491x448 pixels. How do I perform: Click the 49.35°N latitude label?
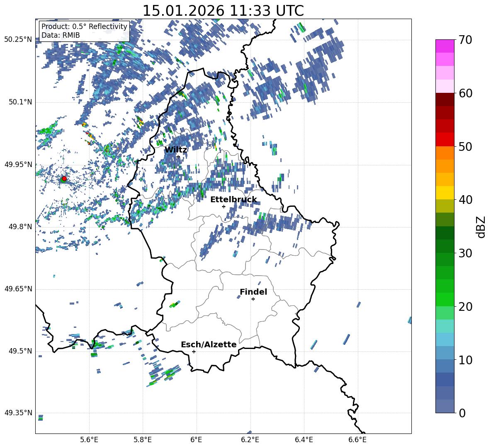[x=18, y=413]
